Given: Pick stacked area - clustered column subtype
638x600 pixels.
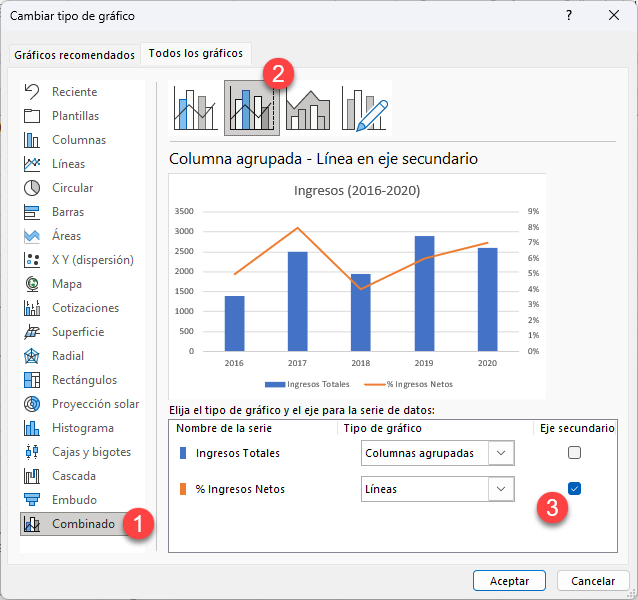Looking at the screenshot, I should coord(308,108).
